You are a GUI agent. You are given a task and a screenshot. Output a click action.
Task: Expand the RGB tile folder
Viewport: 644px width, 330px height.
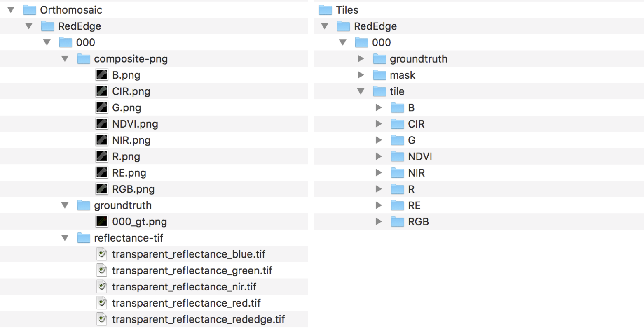point(379,222)
